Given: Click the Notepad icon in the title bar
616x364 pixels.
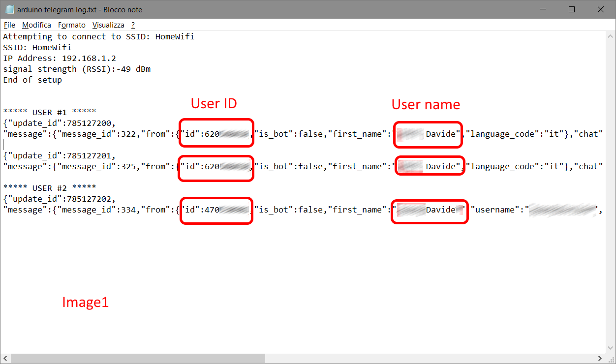Looking at the screenshot, I should 9,9.
